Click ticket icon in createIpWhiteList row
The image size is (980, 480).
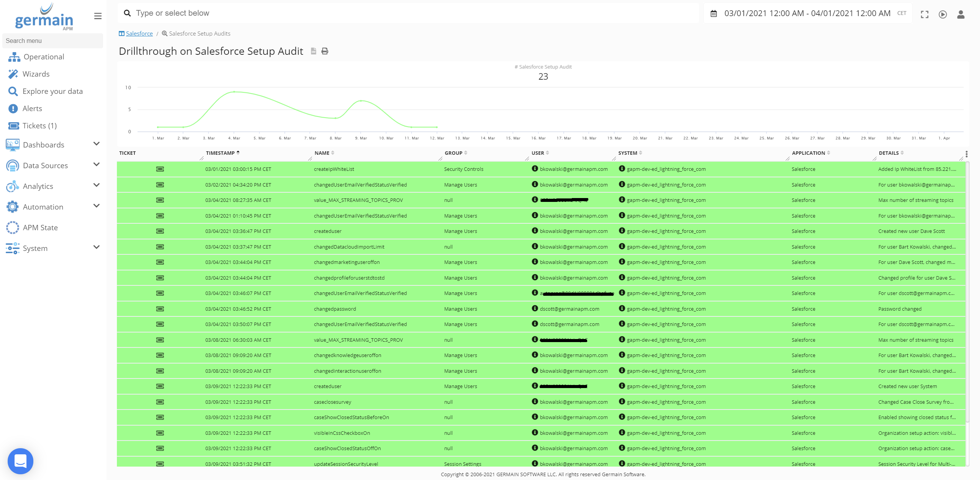(160, 169)
